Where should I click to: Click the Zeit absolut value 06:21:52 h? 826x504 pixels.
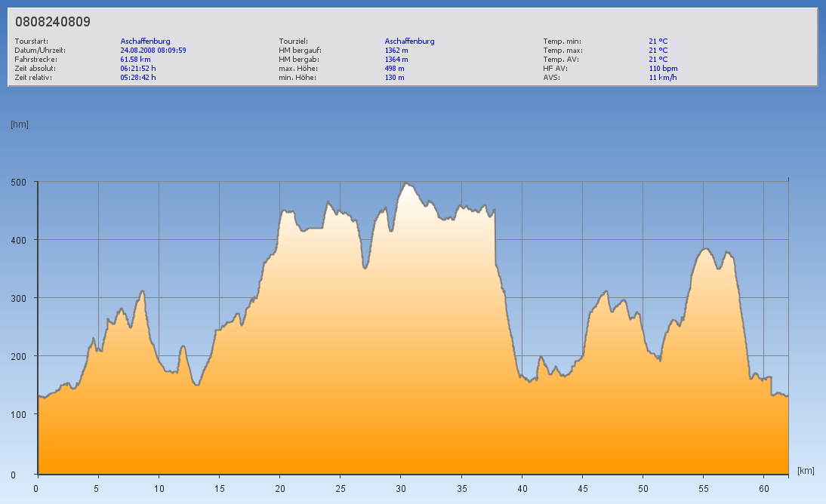coord(138,68)
